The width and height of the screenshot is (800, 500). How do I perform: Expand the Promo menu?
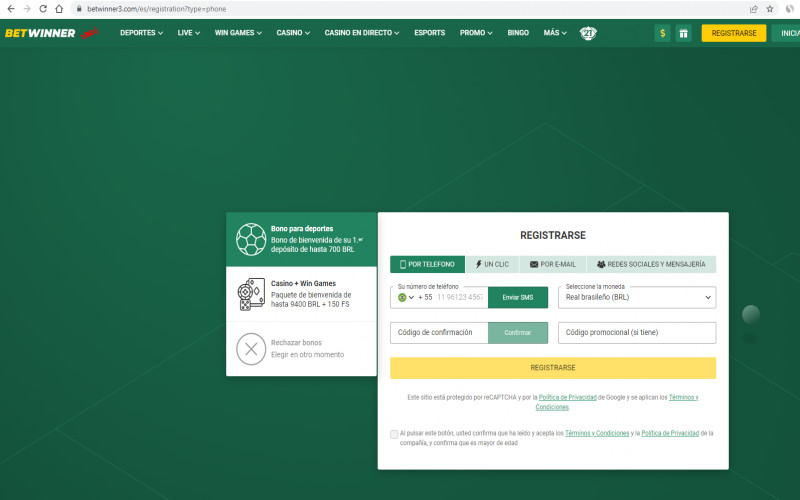(x=476, y=33)
